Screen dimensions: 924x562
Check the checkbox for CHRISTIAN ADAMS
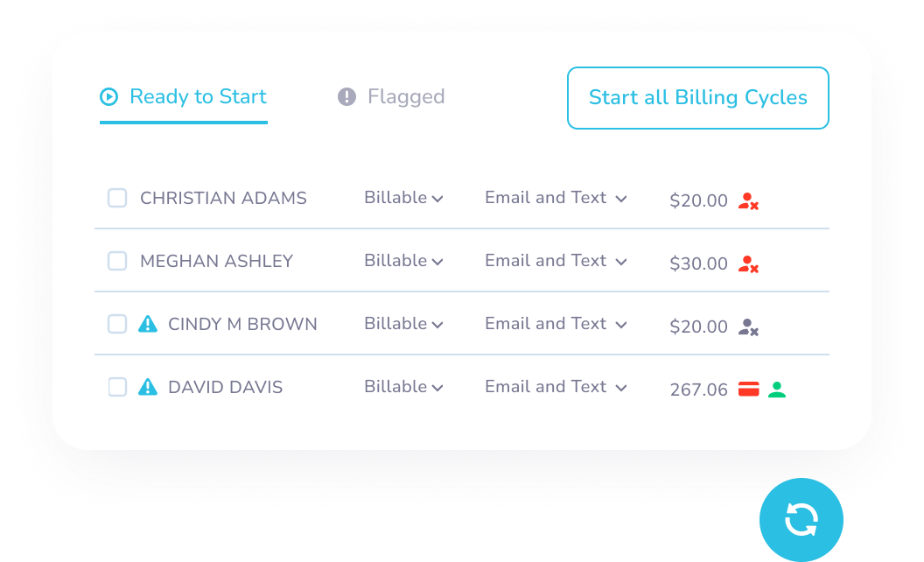coord(117,198)
